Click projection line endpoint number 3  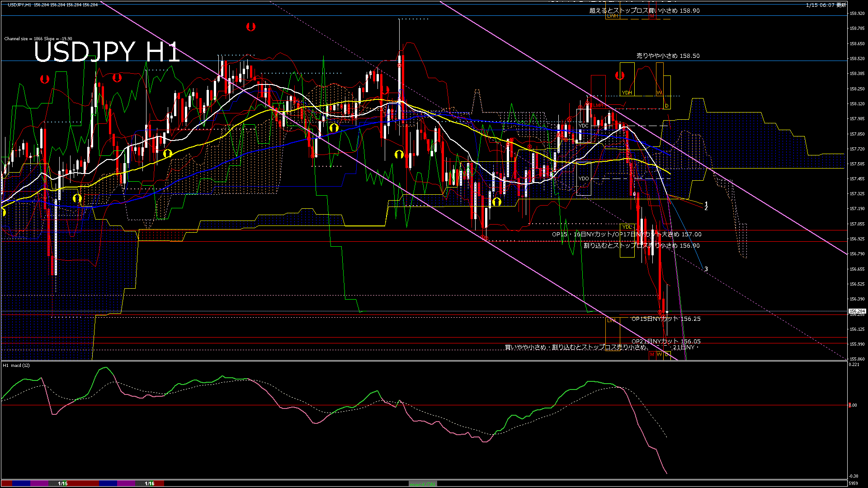[x=706, y=269]
